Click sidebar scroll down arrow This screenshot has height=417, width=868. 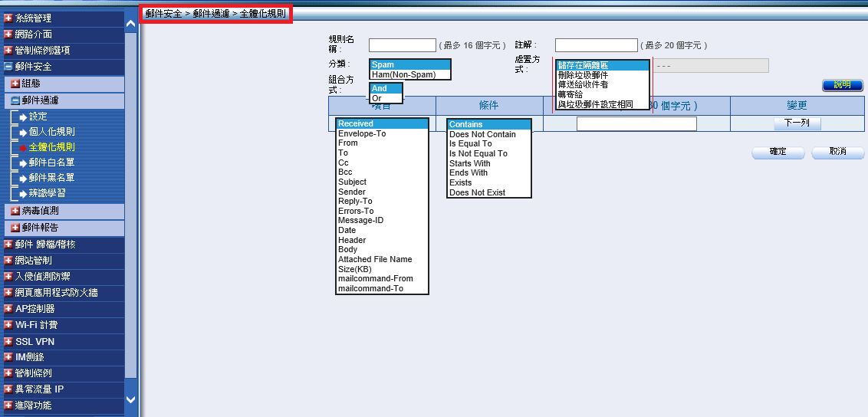coord(130,399)
